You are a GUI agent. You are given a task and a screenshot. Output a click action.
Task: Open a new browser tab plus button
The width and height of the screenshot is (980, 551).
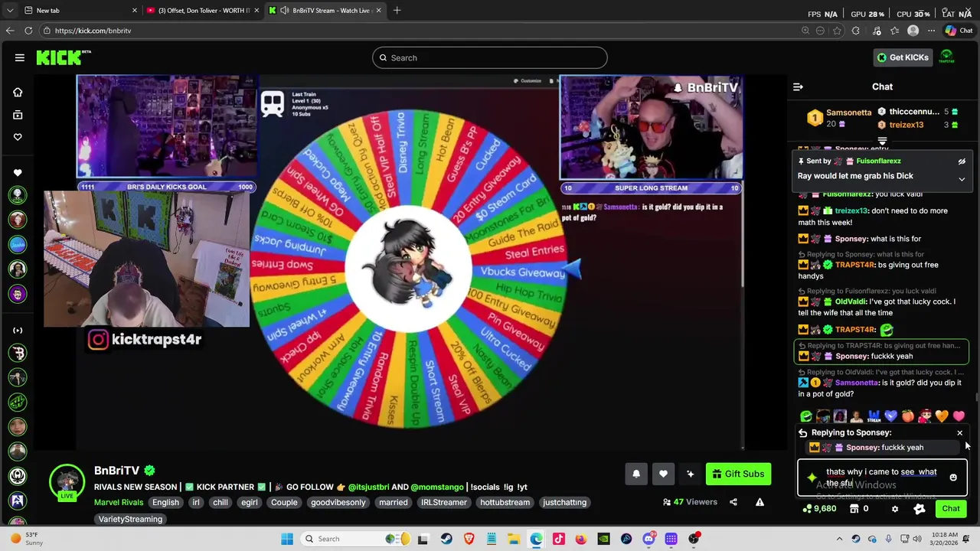tap(397, 11)
